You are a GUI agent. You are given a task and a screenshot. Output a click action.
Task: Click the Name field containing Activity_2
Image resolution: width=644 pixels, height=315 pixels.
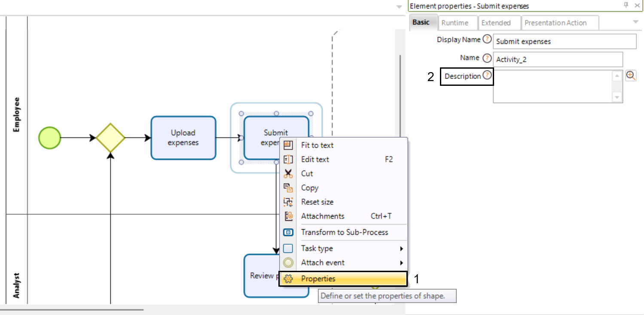pyautogui.click(x=558, y=60)
